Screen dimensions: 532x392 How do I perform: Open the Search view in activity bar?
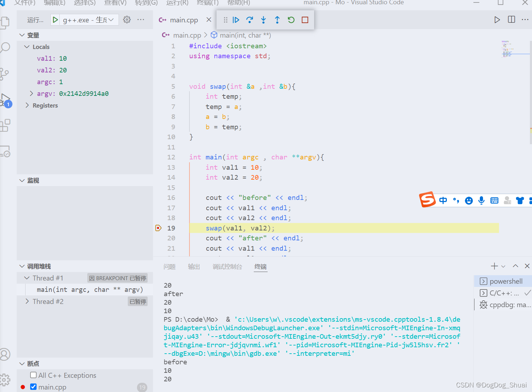5,48
